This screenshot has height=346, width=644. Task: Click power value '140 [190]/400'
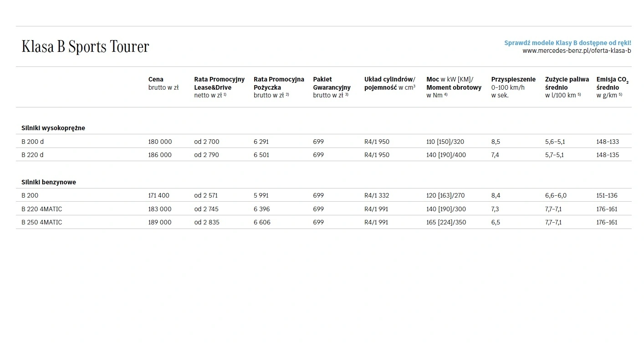[x=446, y=155]
